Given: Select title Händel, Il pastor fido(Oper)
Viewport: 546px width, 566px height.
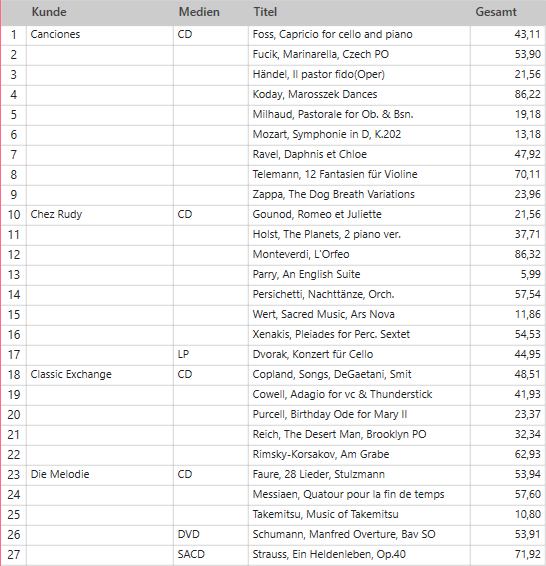Looking at the screenshot, I should (x=359, y=75).
